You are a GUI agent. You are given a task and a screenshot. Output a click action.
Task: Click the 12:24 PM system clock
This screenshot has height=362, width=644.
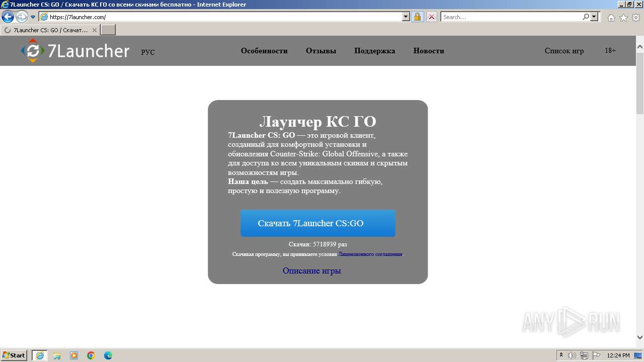point(618,355)
